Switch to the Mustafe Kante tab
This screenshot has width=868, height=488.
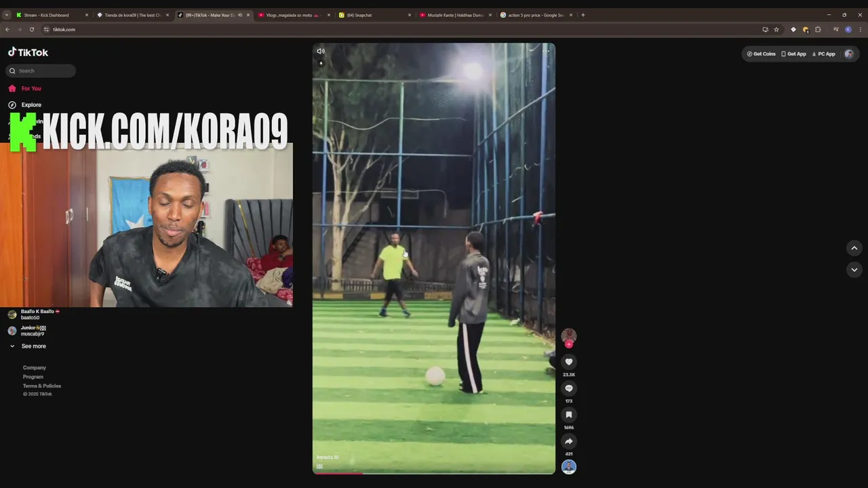click(x=454, y=15)
